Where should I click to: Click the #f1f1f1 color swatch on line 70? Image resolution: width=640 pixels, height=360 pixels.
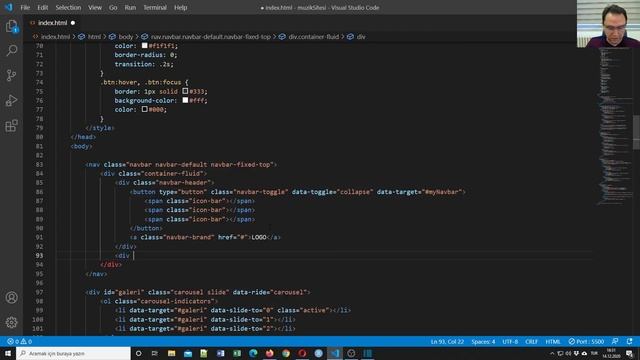pos(144,46)
